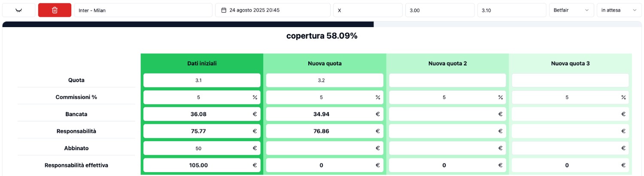The height and width of the screenshot is (176, 644).
Task: Expand the 'in attesa' status dropdown
Action: [619, 10]
